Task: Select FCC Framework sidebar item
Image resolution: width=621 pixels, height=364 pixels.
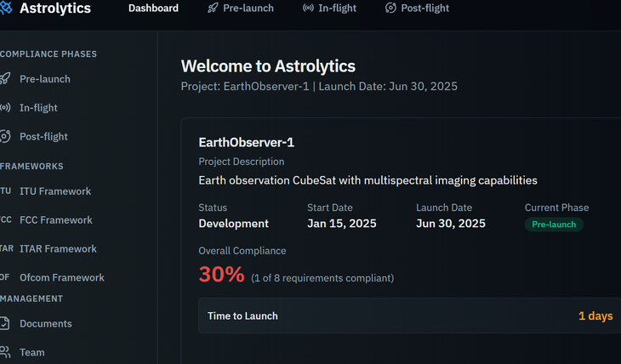Action: (56, 220)
